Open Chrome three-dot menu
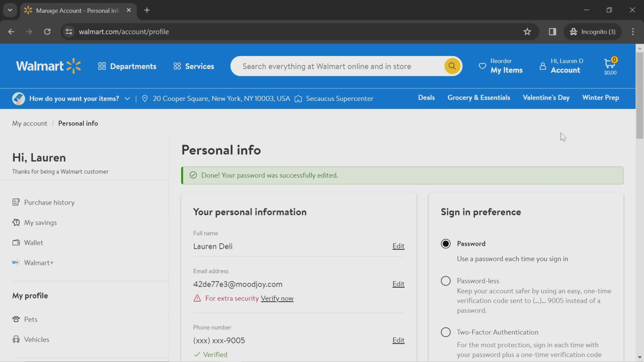 (633, 32)
